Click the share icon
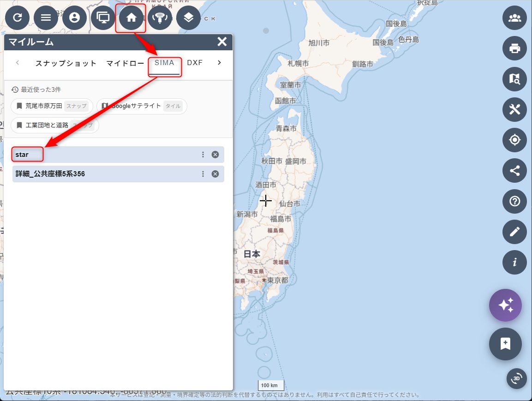The width and height of the screenshot is (532, 401). pyautogui.click(x=514, y=171)
